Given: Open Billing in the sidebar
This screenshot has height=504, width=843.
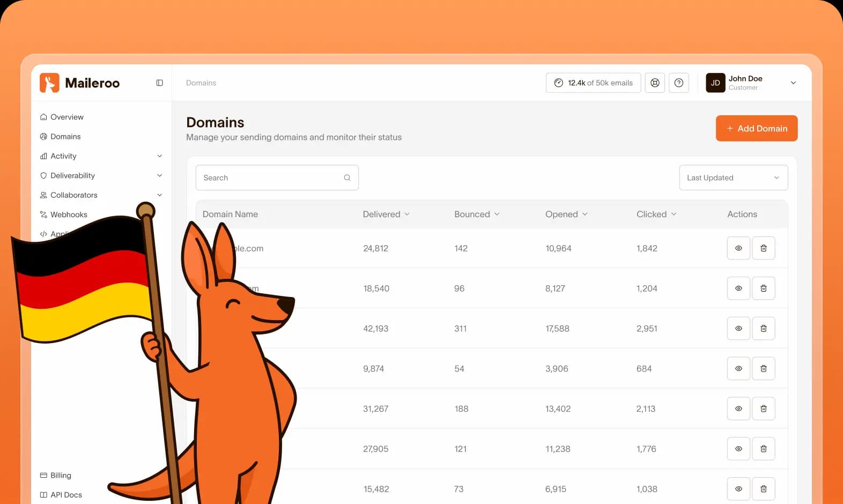Looking at the screenshot, I should point(55,476).
